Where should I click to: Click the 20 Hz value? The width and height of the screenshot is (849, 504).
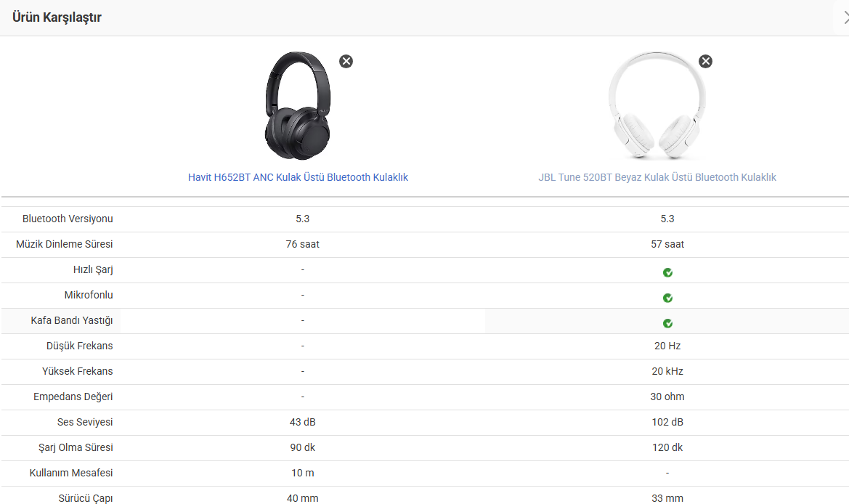pyautogui.click(x=667, y=346)
